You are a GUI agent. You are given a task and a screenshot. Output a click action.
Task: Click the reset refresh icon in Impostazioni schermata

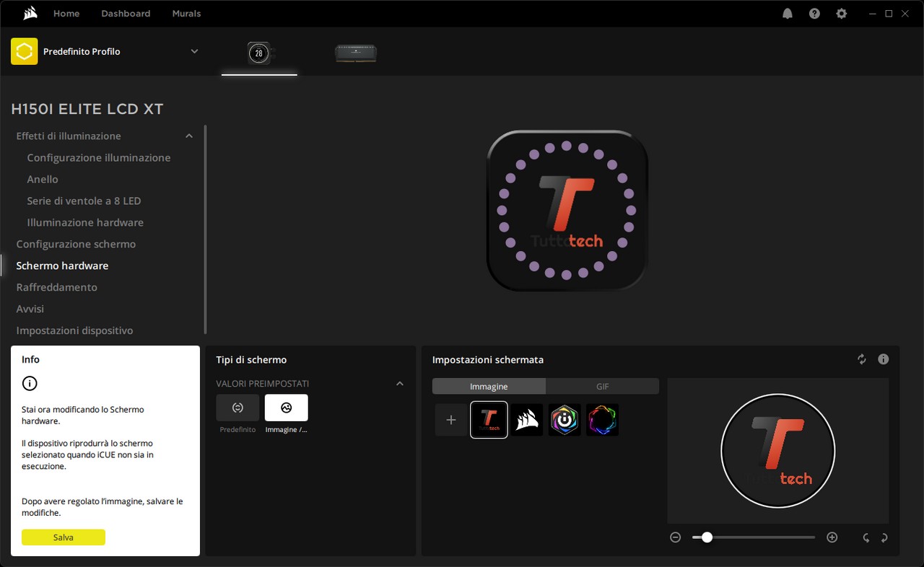(x=861, y=359)
